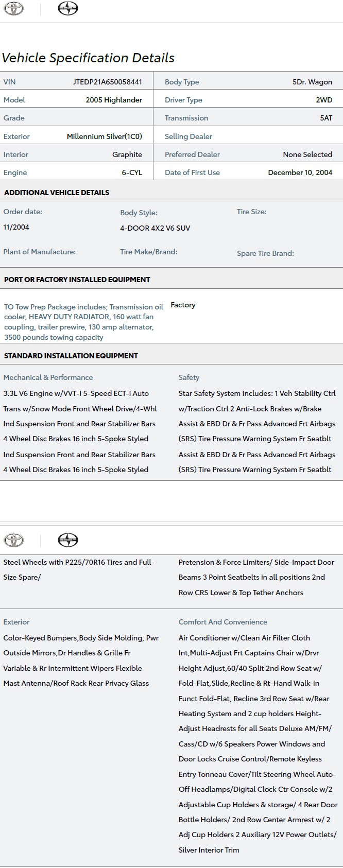
Task: Click the Tow Prep Package description text
Action: click(83, 322)
